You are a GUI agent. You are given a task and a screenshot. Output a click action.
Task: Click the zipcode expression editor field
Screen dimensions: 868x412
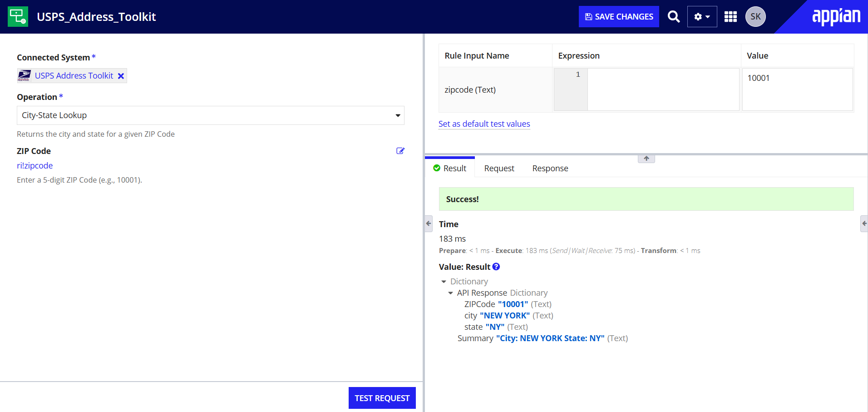click(663, 89)
